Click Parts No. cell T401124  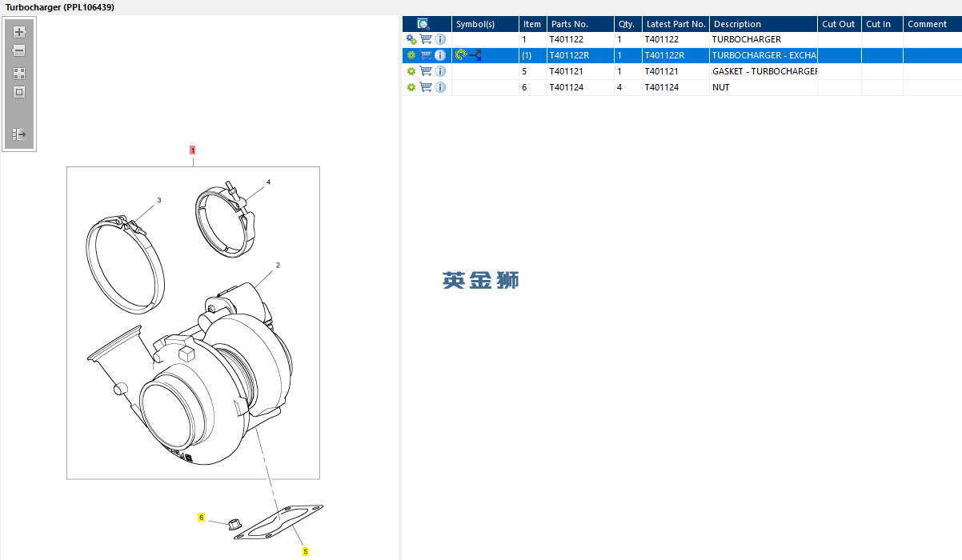pyautogui.click(x=580, y=87)
